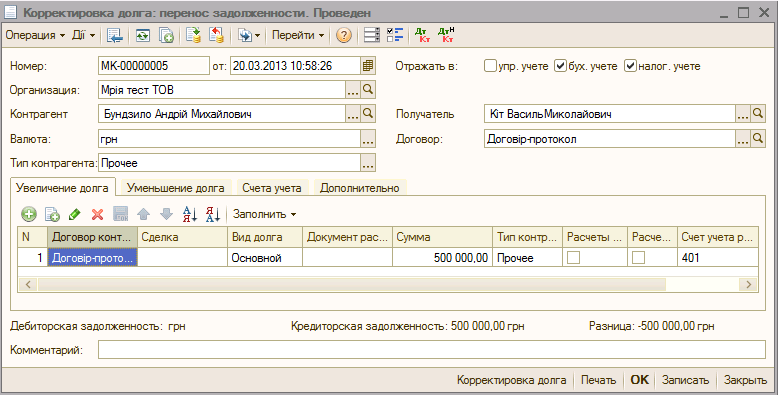Open Договор with the magnifier icon
The image size is (778, 395).
pos(758,139)
